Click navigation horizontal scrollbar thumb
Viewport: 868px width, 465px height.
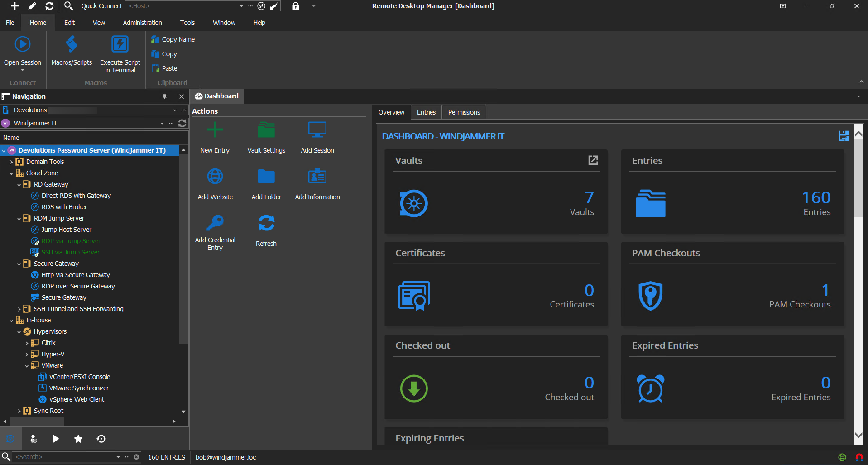click(36, 421)
